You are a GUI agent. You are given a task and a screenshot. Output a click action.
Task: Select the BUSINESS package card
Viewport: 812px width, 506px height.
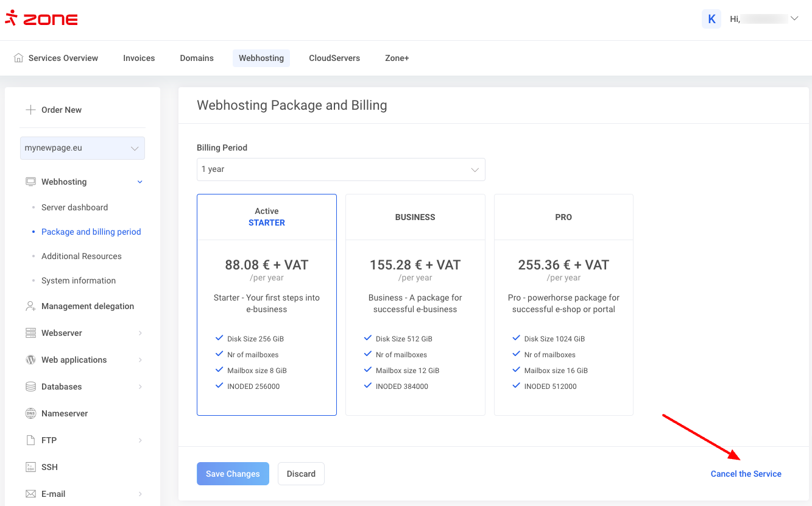coord(415,305)
